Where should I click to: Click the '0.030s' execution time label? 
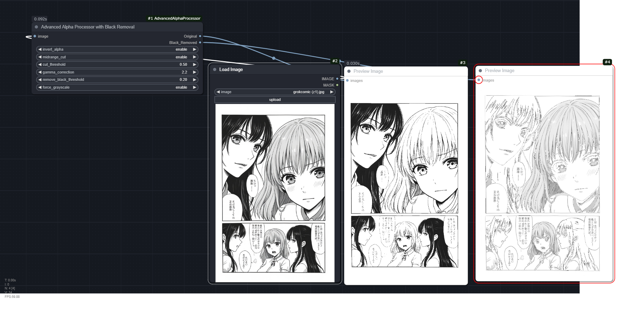(353, 63)
